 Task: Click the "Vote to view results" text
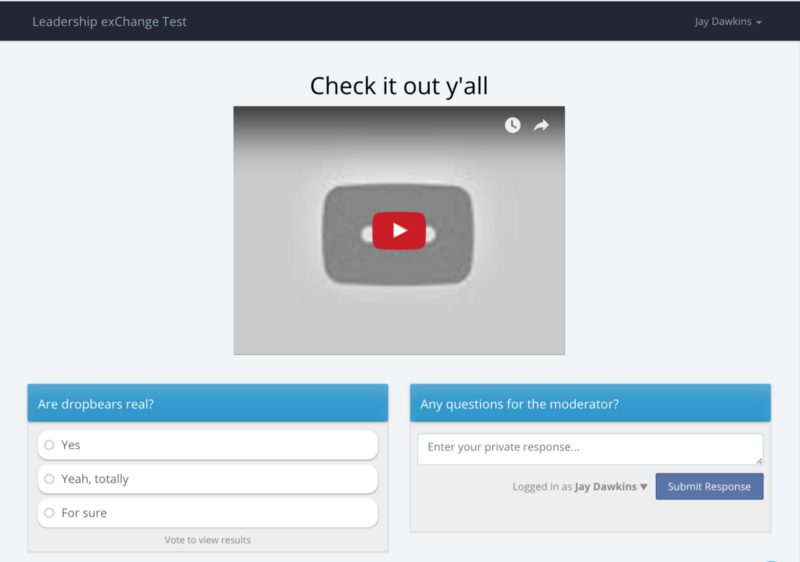207,540
